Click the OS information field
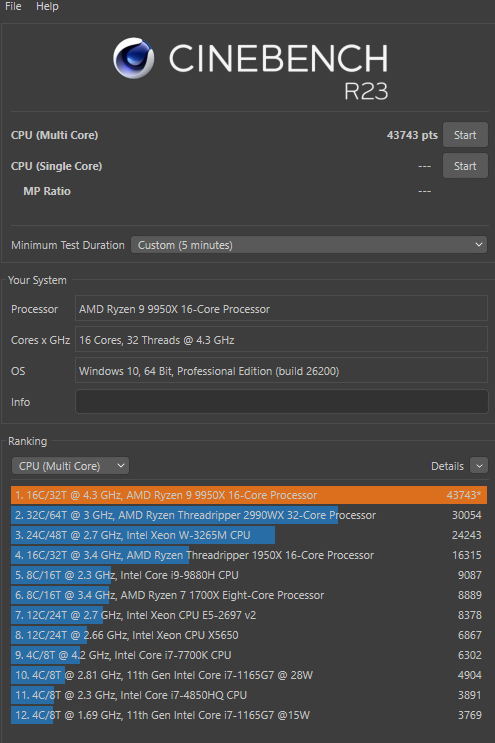This screenshot has width=495, height=743. tap(281, 371)
